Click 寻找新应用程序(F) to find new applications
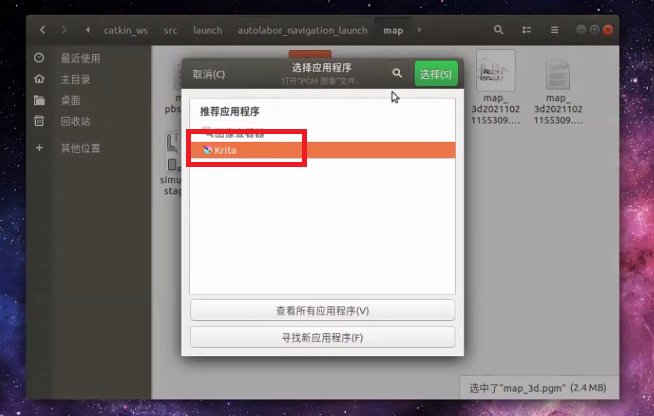The width and height of the screenshot is (654, 416). click(x=322, y=337)
